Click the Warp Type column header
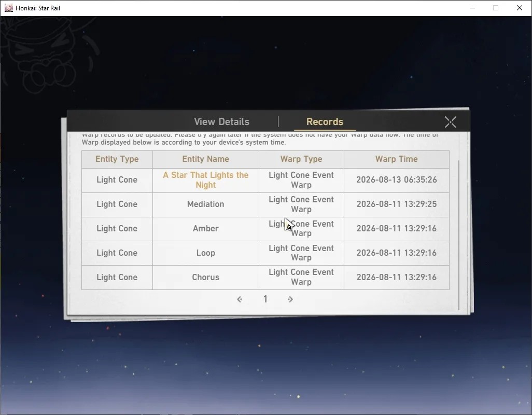The width and height of the screenshot is (532, 415). pyautogui.click(x=301, y=159)
